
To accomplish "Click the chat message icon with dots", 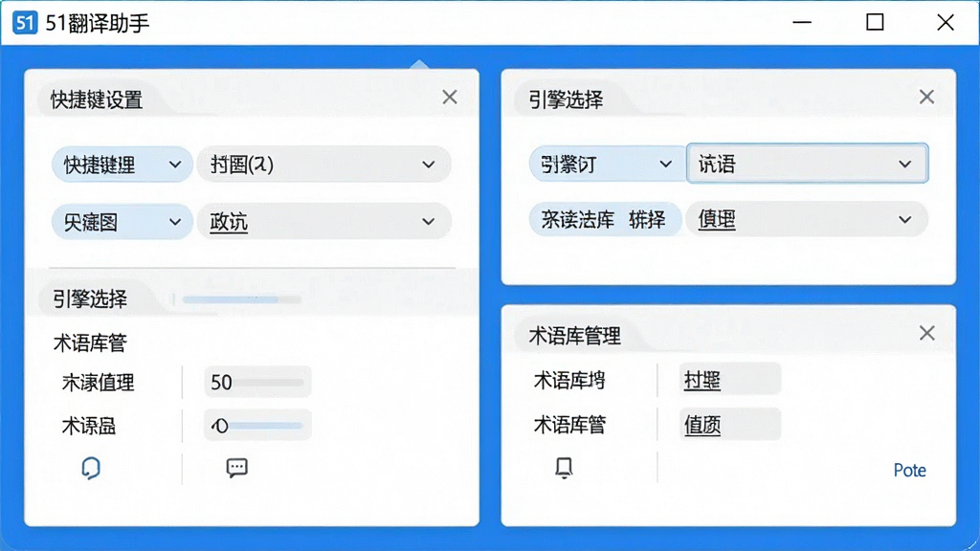I will pyautogui.click(x=237, y=468).
